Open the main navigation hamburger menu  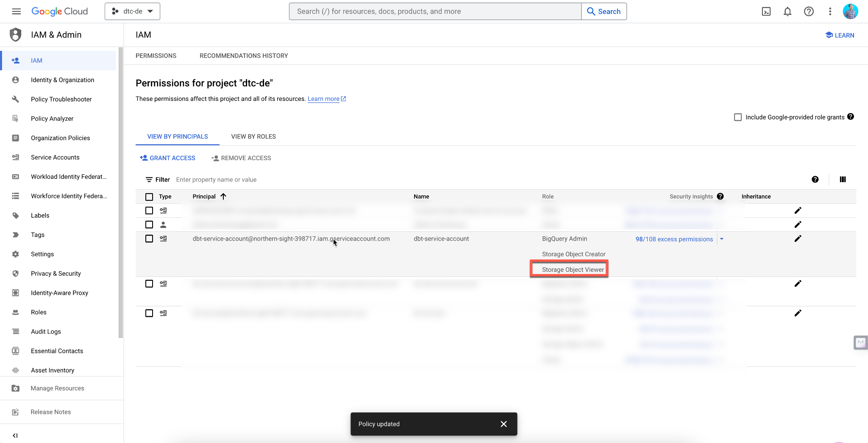(x=16, y=11)
